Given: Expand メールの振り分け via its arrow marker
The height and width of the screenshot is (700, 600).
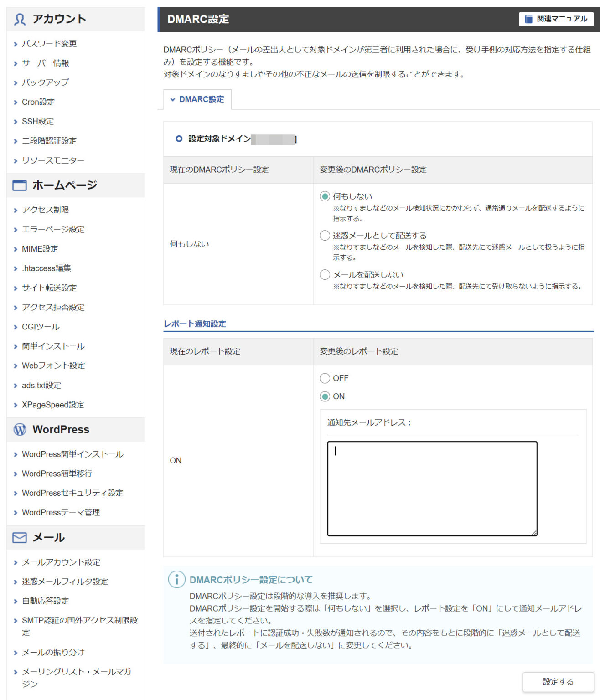Looking at the screenshot, I should (x=16, y=652).
